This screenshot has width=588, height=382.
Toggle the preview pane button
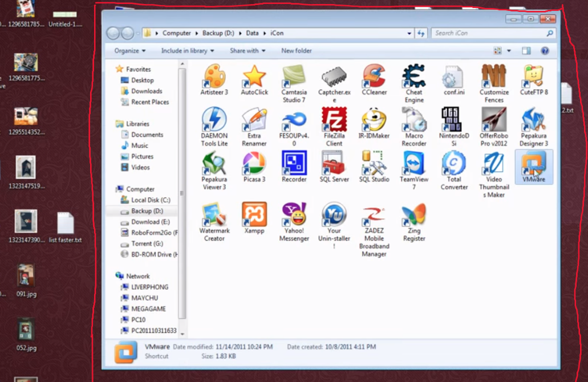click(526, 51)
